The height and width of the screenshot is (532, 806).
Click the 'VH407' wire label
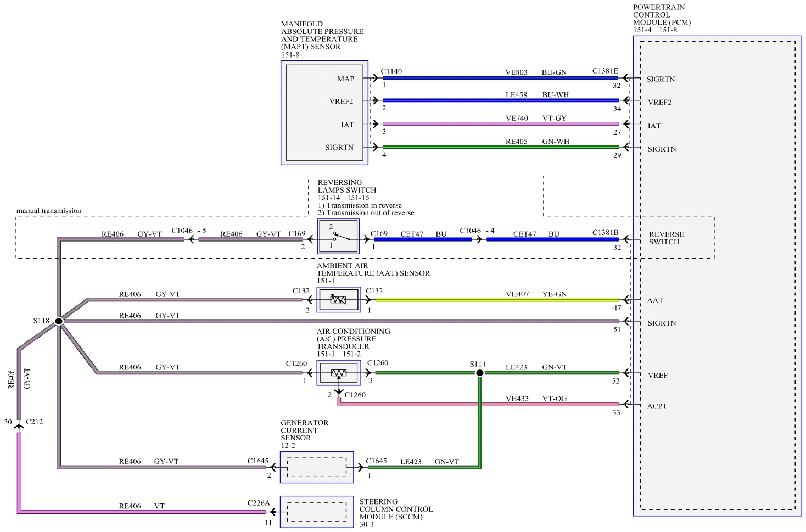point(517,294)
